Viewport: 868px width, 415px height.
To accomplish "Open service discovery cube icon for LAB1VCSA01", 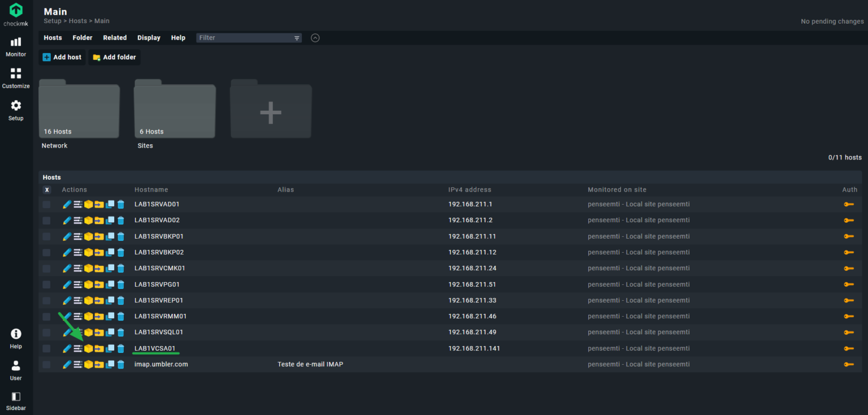I will click(89, 348).
